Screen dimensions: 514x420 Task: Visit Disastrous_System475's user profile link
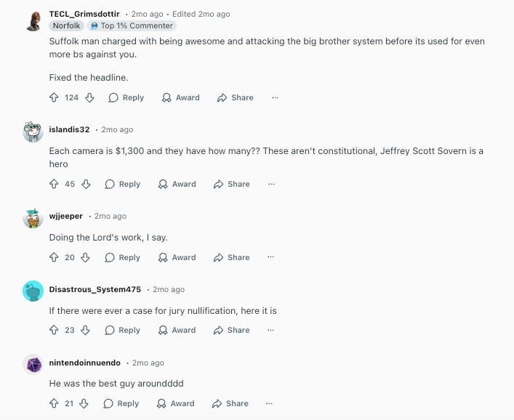point(95,289)
